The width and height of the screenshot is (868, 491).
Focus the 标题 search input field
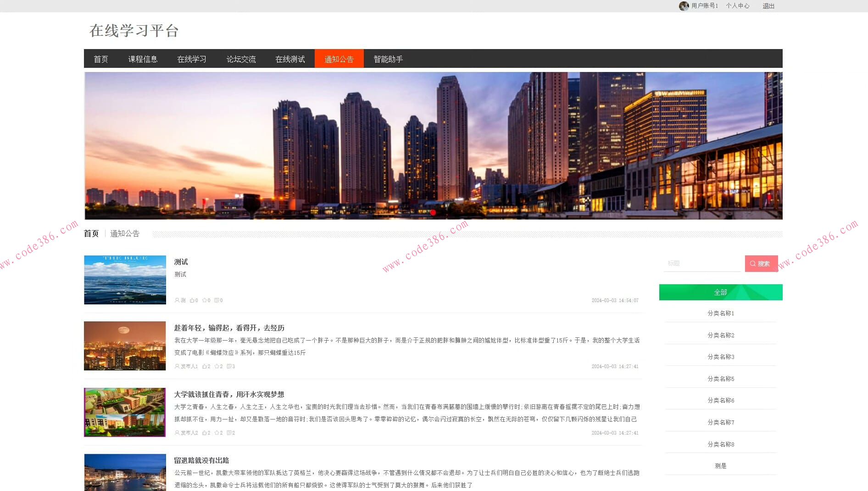702,264
